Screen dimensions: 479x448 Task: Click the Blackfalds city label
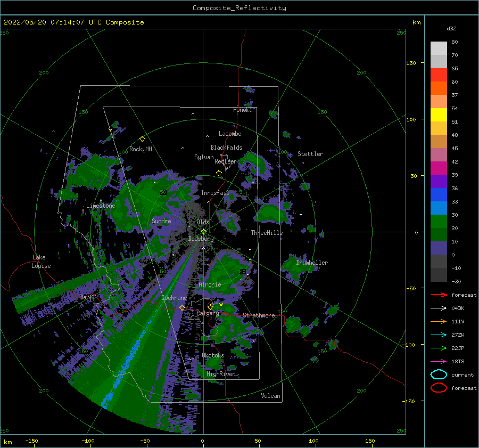tap(226, 148)
